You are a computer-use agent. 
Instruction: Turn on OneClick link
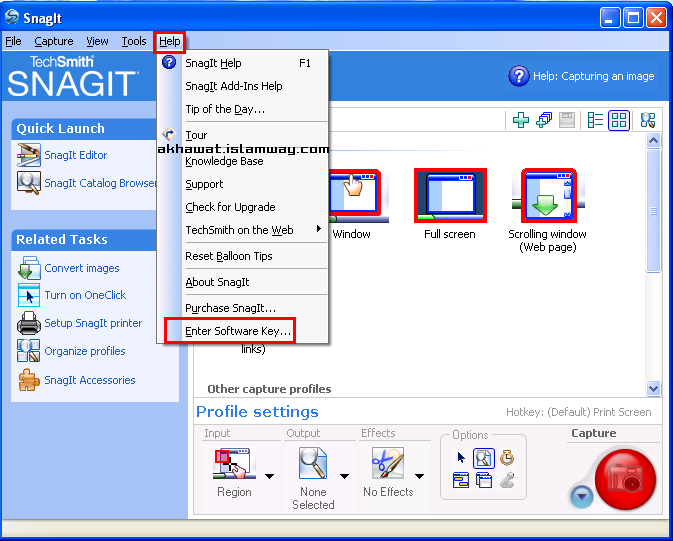pos(85,295)
